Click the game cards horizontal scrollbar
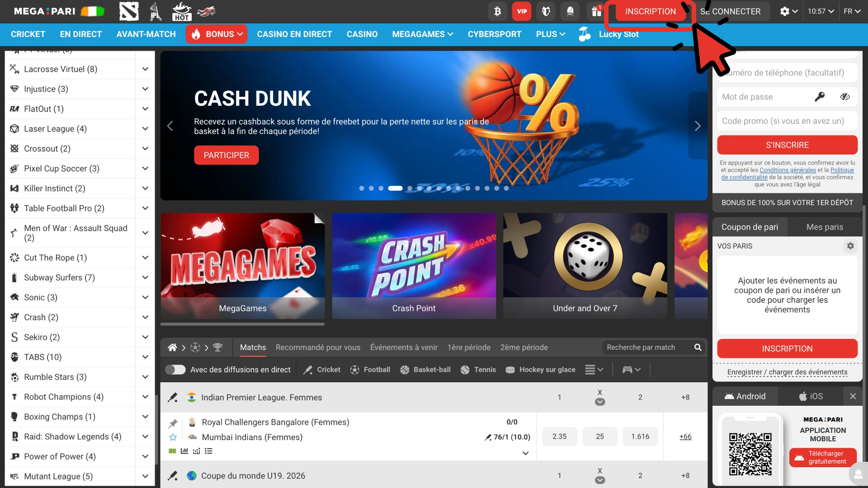 [x=242, y=324]
